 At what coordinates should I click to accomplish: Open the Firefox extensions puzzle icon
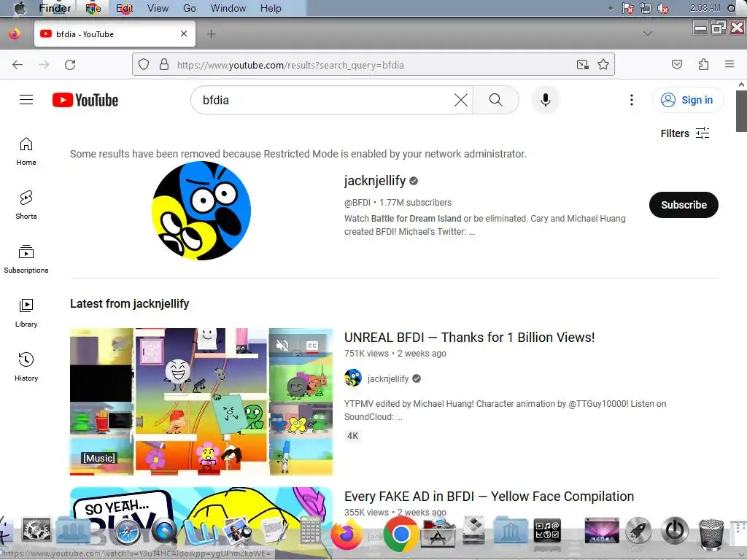(x=703, y=64)
